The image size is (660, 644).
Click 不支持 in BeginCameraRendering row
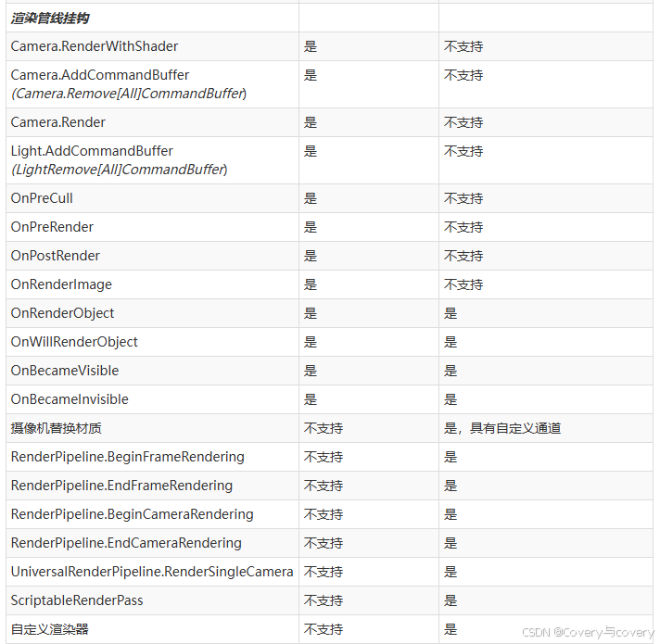[324, 514]
